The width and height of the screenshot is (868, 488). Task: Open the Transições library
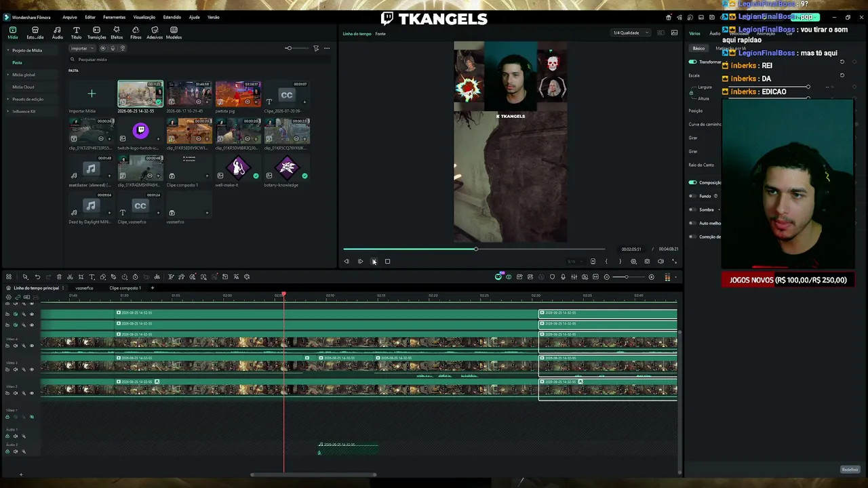(x=96, y=33)
